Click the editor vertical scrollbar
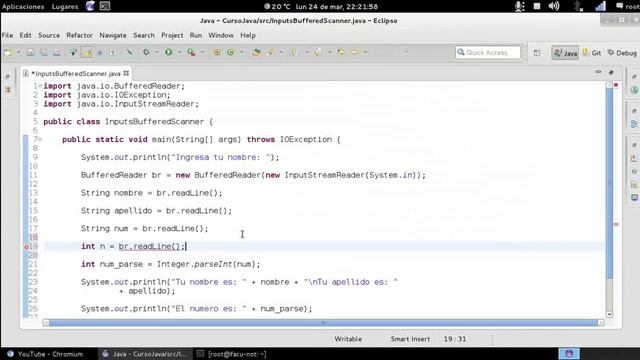The height and width of the screenshot is (360, 640). (x=609, y=184)
